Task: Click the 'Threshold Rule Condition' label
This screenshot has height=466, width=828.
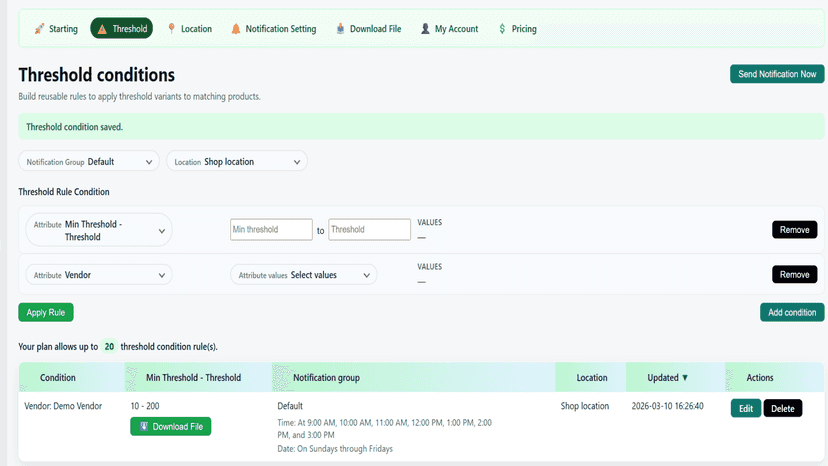Action: 64,192
